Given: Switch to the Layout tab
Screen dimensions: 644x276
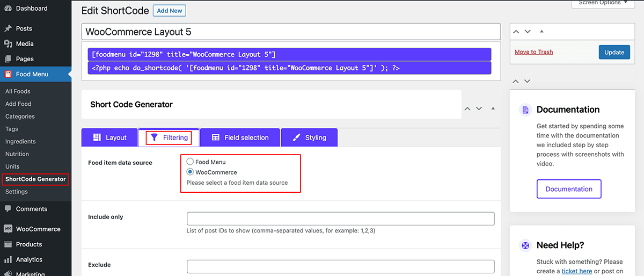Looking at the screenshot, I should pos(109,137).
